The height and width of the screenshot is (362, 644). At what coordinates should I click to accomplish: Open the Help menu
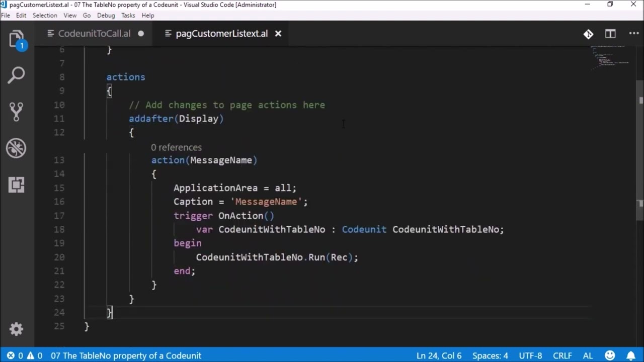click(x=148, y=15)
